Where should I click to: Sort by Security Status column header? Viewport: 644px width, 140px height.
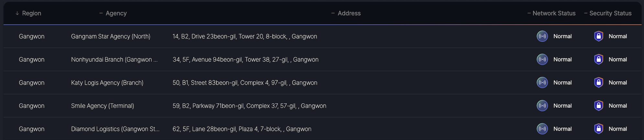coord(610,13)
